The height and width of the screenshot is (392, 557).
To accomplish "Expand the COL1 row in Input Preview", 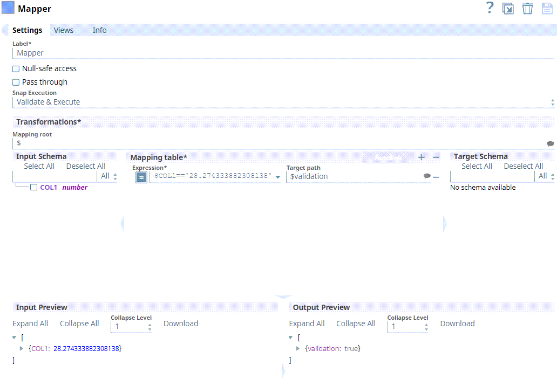I will [x=22, y=349].
